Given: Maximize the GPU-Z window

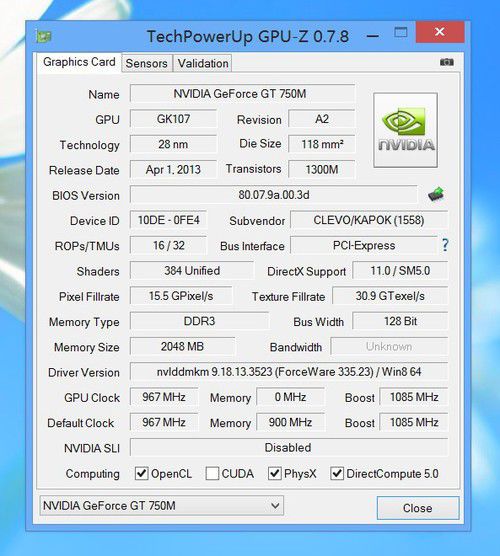Looking at the screenshot, I should click(401, 32).
